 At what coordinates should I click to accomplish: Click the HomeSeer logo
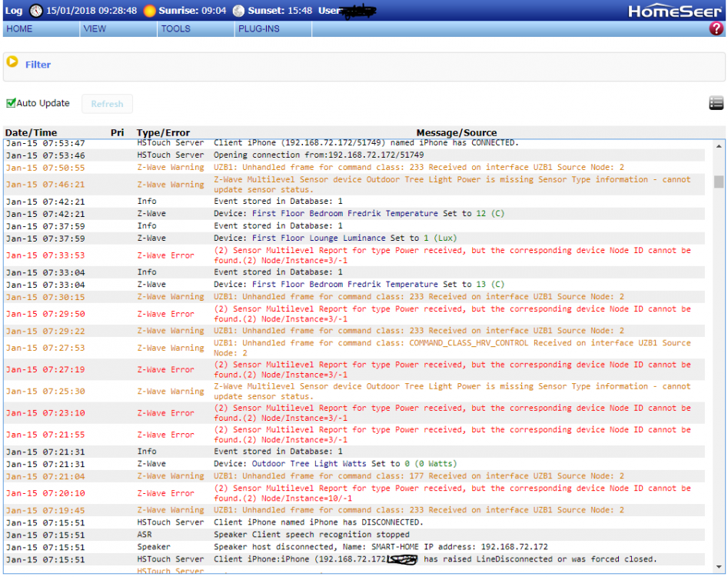(674, 11)
